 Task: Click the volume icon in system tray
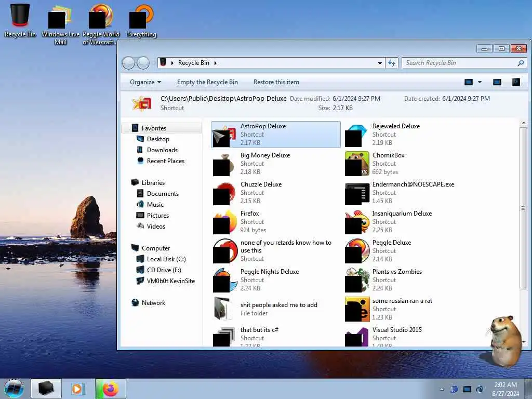tap(480, 389)
